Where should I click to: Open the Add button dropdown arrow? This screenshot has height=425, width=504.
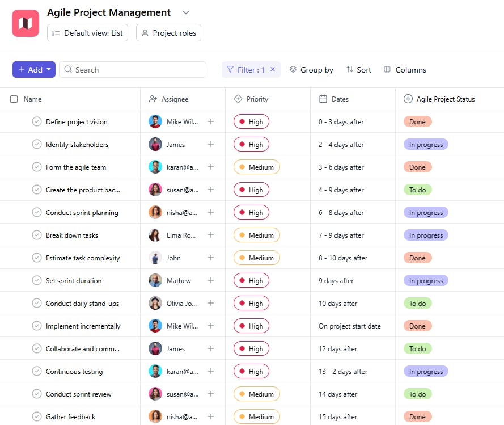click(x=49, y=70)
